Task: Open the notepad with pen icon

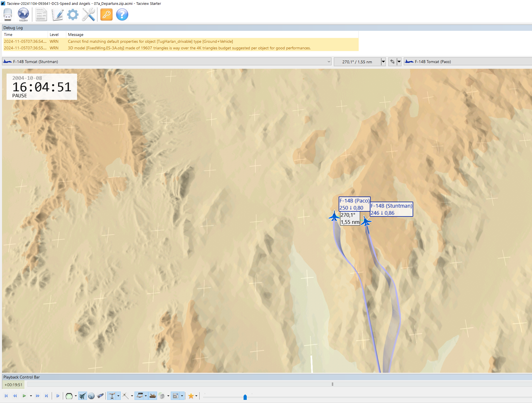Action: 57,15
